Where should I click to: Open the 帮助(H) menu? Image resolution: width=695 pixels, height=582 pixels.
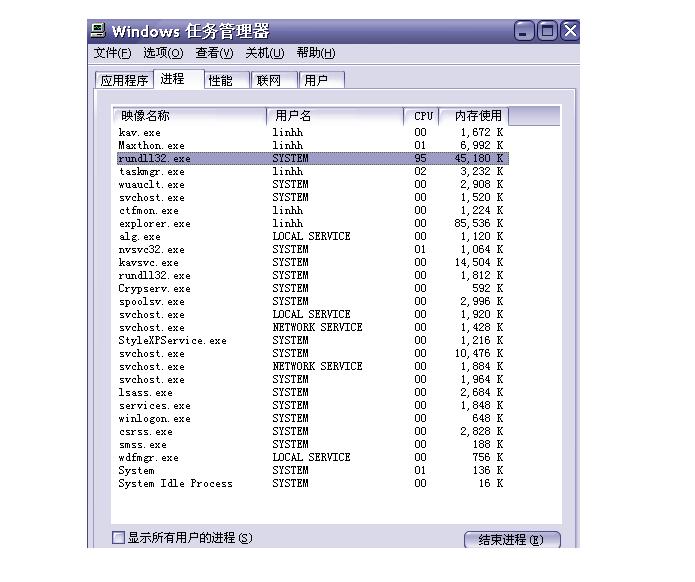click(316, 53)
